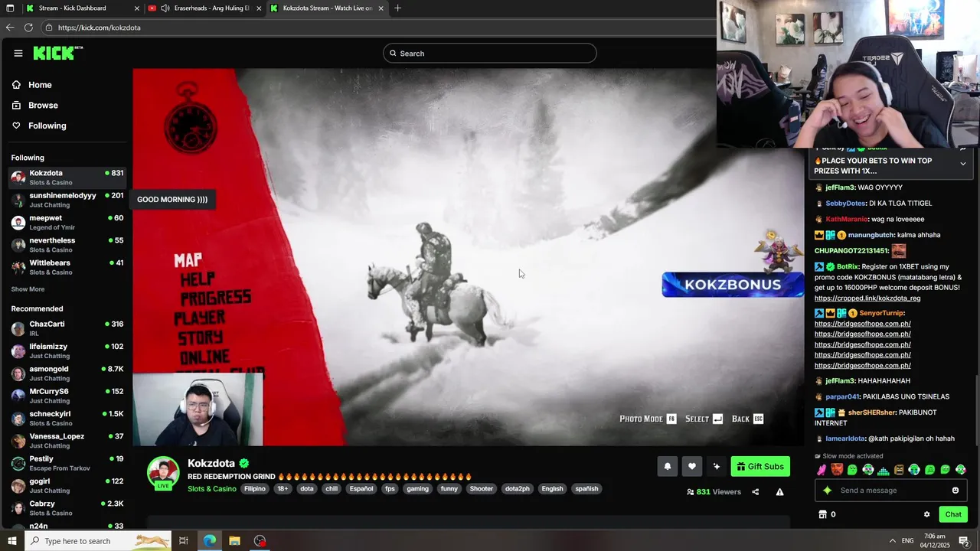Click the green Chat send button
The height and width of the screenshot is (551, 980).
coord(953,514)
